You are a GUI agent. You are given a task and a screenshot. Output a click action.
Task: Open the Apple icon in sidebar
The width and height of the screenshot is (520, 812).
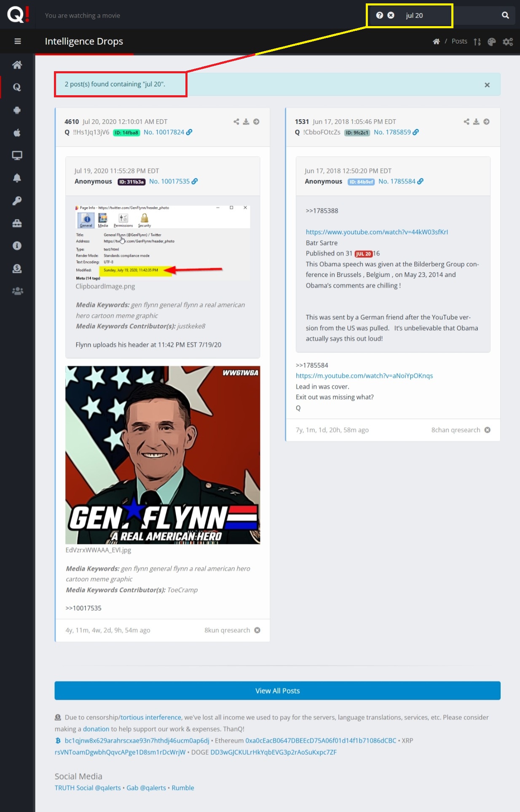pyautogui.click(x=17, y=133)
